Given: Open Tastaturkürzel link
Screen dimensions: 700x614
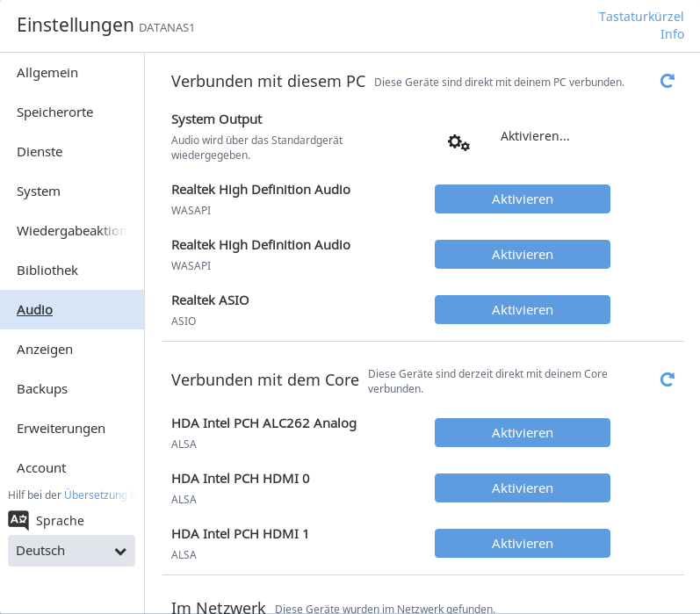Looking at the screenshot, I should click(641, 17).
